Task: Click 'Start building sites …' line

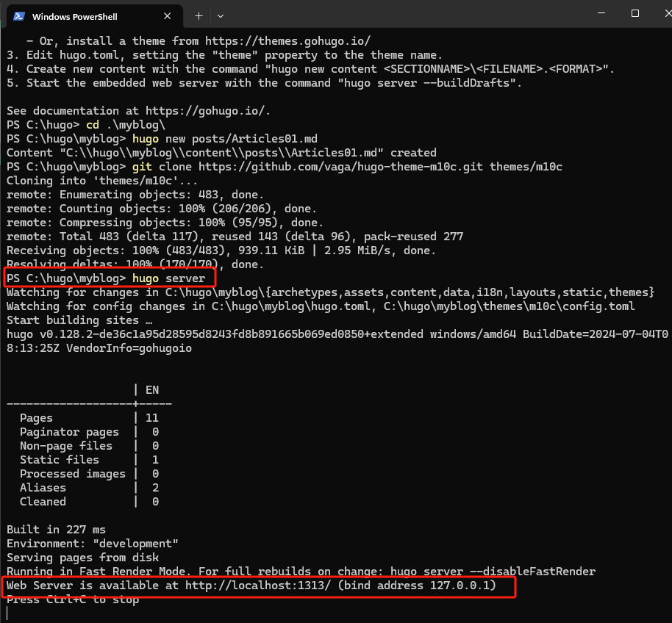Action: point(79,320)
